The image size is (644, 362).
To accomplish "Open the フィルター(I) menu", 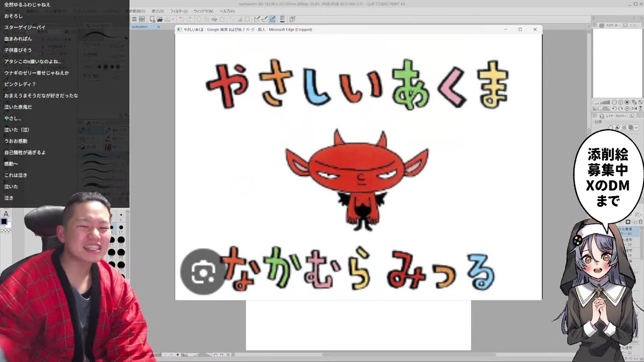I will pyautogui.click(x=179, y=11).
